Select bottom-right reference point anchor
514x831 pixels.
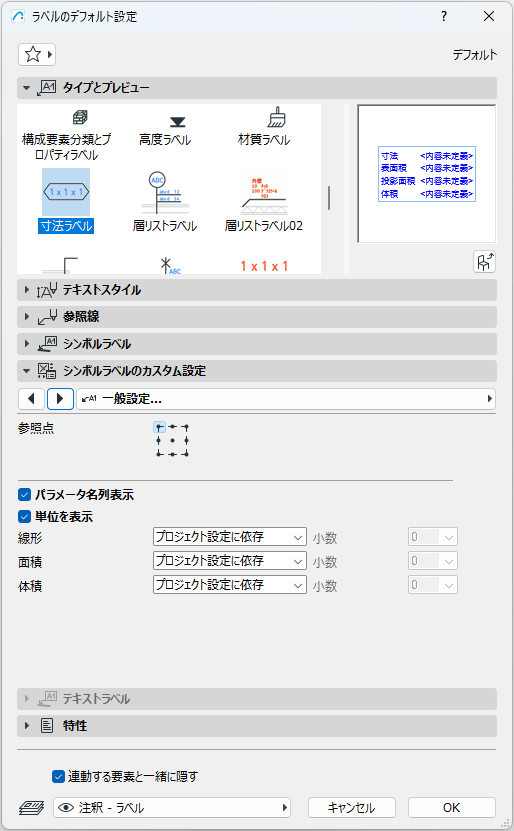(x=186, y=454)
